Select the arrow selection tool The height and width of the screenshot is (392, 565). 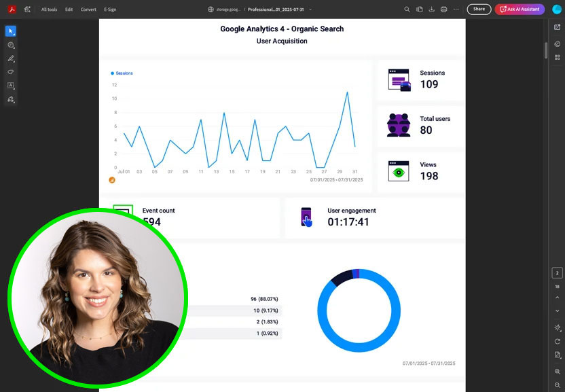point(11,31)
